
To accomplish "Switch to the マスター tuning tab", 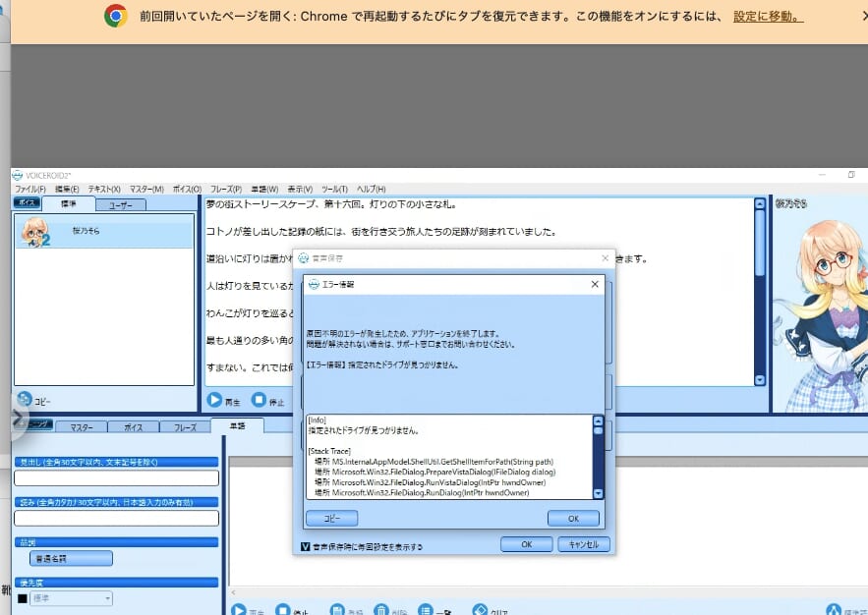I will tap(82, 427).
